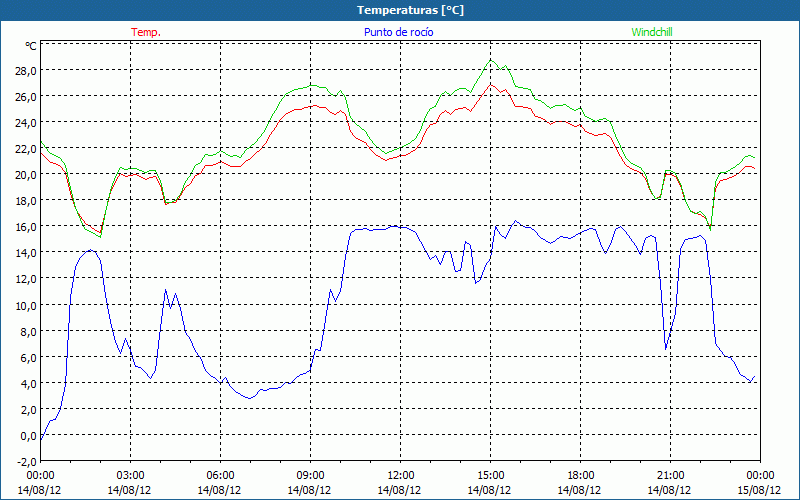Viewport: 800px width, 500px height.
Task: Click the 2,0 y-axis value
Action: [x=28, y=409]
